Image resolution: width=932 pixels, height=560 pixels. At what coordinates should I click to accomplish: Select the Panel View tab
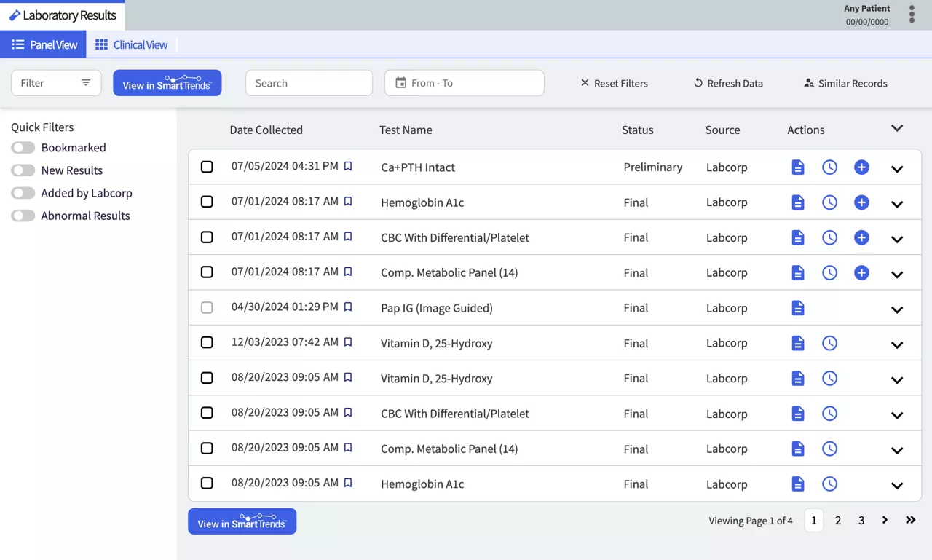(44, 44)
